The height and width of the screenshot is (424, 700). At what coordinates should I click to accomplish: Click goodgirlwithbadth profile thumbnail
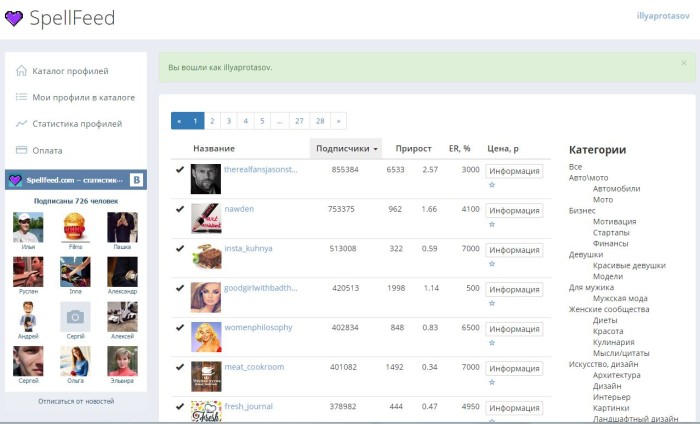point(206,297)
